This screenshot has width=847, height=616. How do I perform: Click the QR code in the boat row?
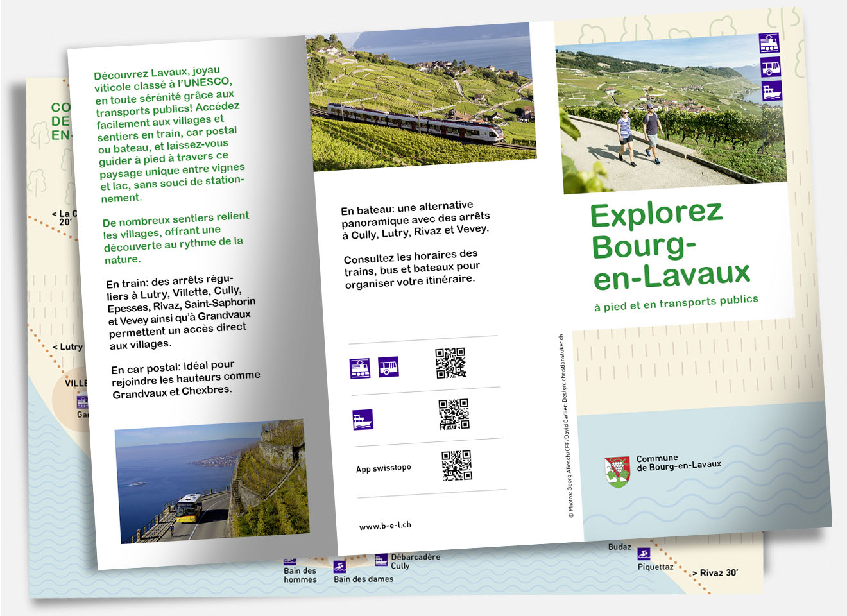click(x=454, y=414)
